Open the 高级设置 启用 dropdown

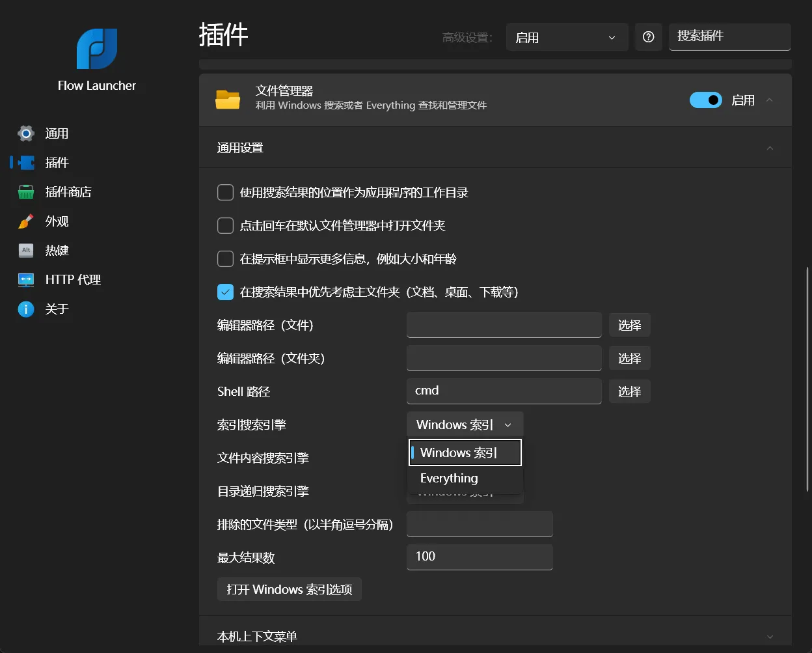pyautogui.click(x=567, y=37)
